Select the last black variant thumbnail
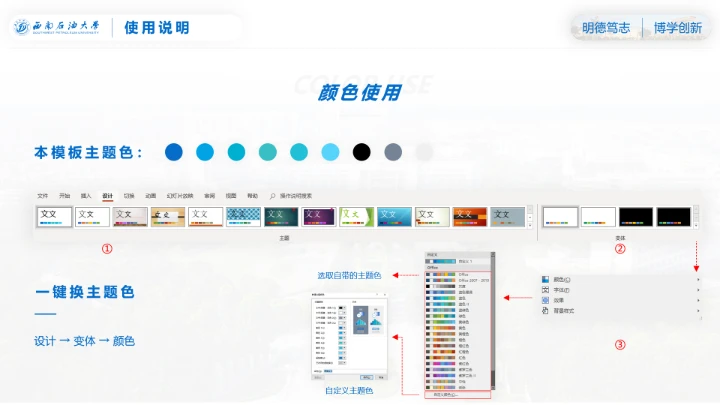 673,217
